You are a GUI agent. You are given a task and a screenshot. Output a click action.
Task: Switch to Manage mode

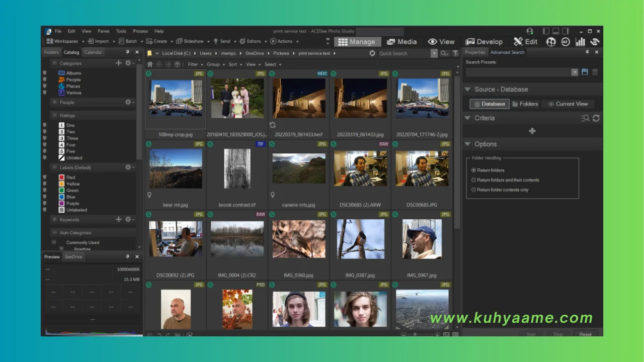click(x=357, y=42)
